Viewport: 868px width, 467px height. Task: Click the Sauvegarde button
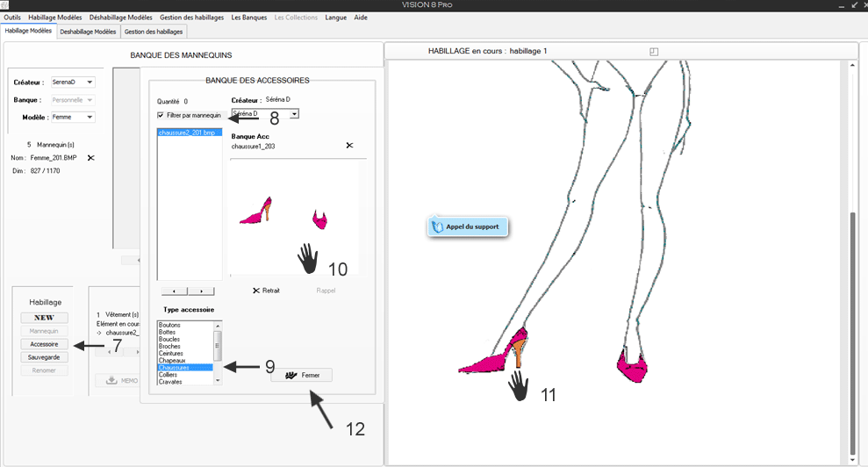[x=44, y=357]
